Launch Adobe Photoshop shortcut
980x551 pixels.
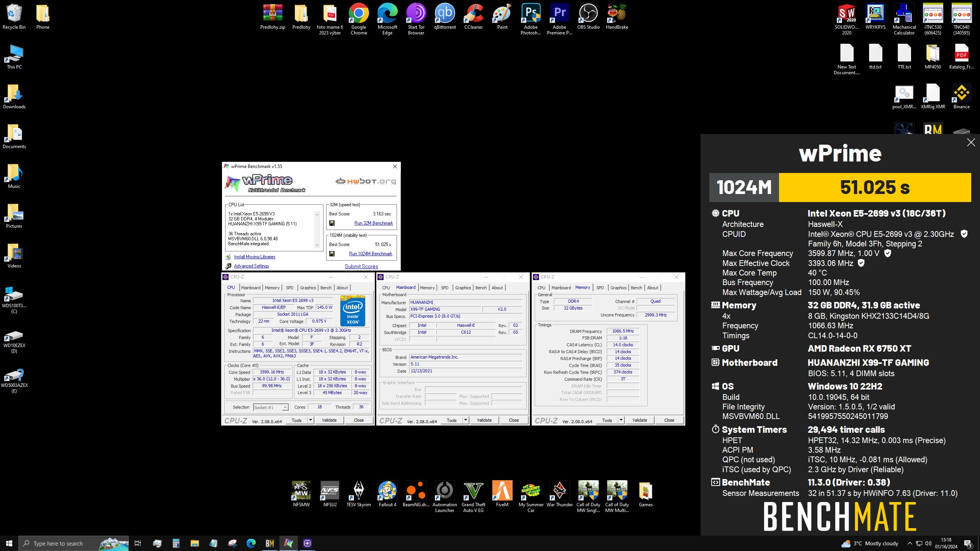coord(531,19)
